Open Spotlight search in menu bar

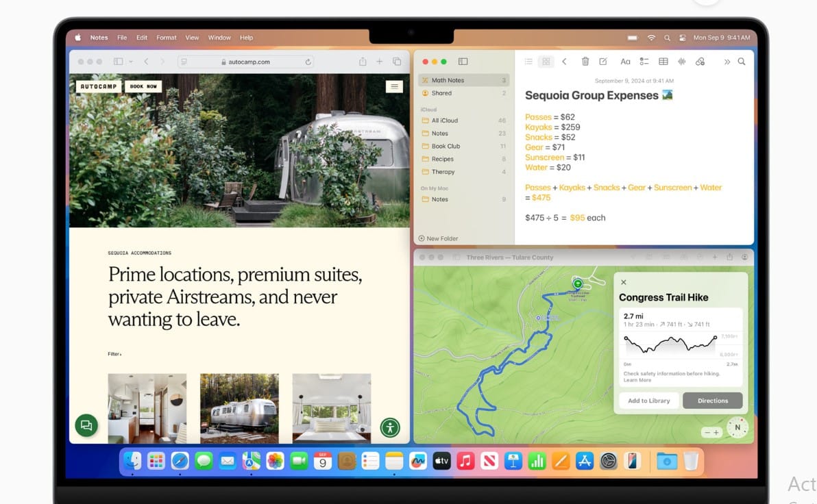[667, 38]
